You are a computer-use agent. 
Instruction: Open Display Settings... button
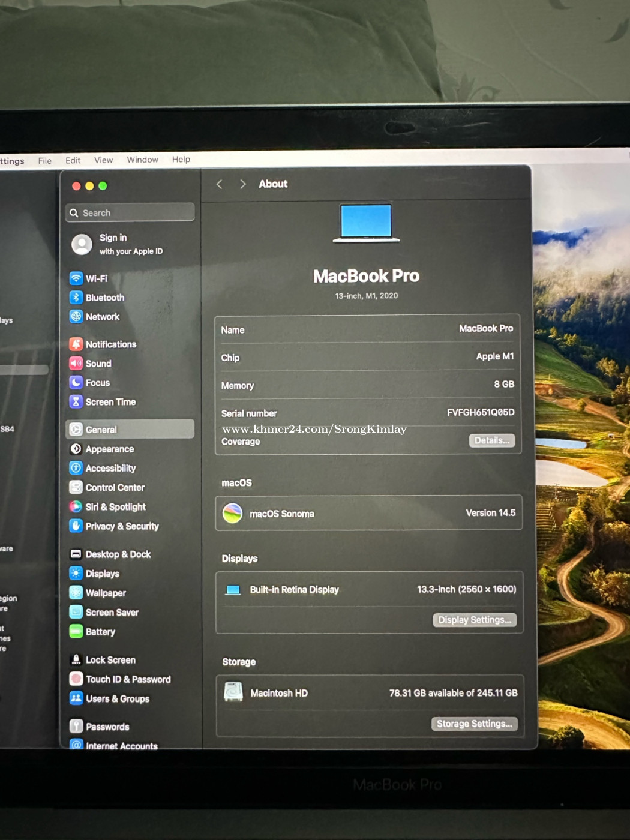(x=475, y=620)
